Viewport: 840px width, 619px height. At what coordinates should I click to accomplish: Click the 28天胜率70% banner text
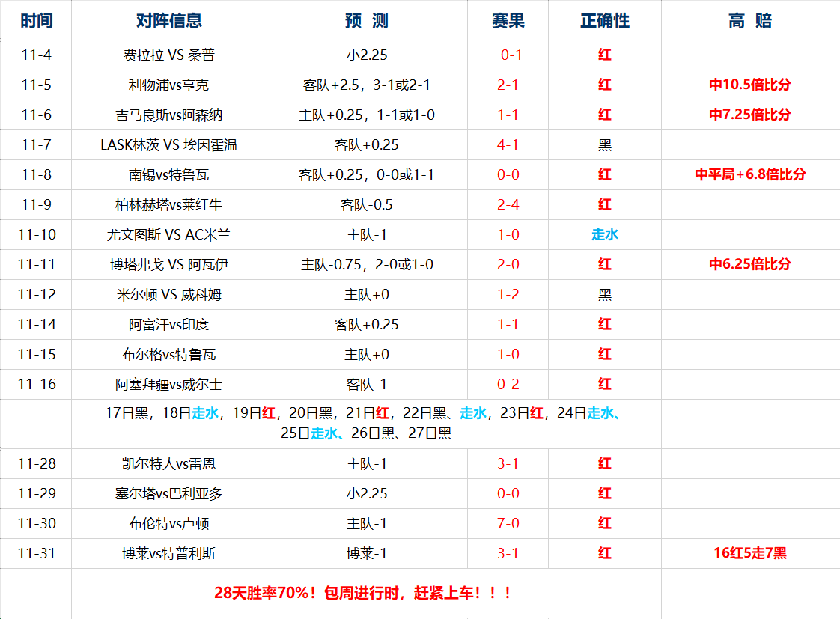(363, 594)
